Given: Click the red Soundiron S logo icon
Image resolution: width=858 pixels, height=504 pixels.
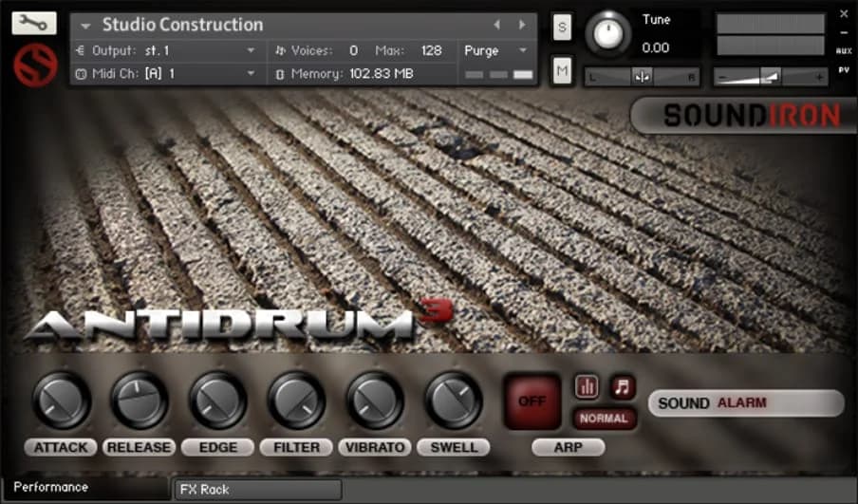Looking at the screenshot, I should [x=35, y=65].
